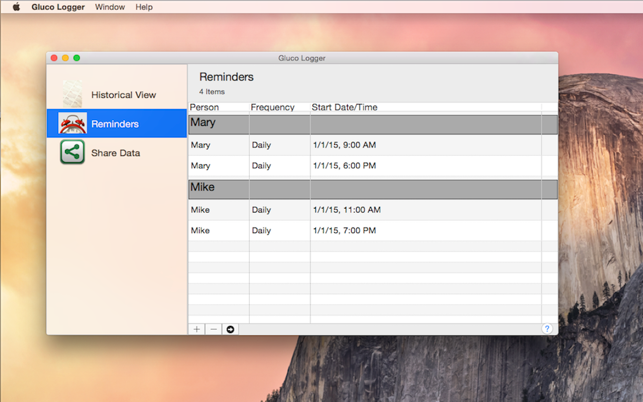643x402 pixels.
Task: Select the Reminders sidebar item
Action: click(117, 123)
